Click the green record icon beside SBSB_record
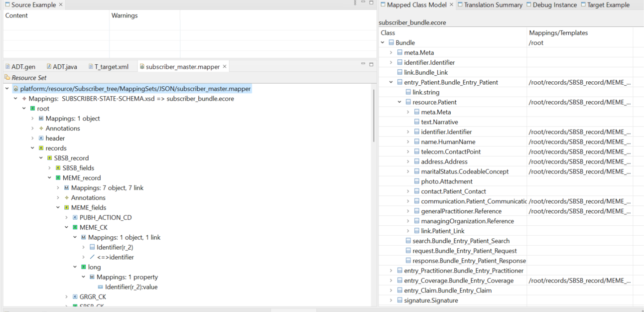 point(48,157)
